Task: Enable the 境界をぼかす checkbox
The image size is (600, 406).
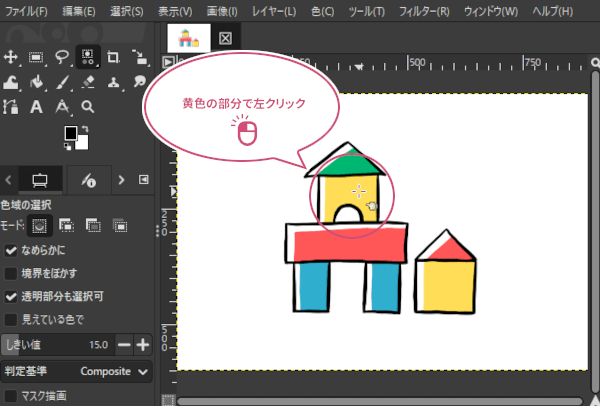Action: (11, 274)
